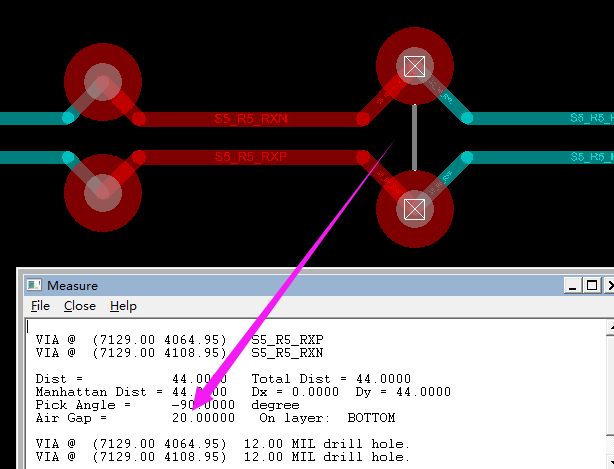Screen dimensions: 614x469
Task: Click the cyan trace on lower right
Action: [x=540, y=157]
